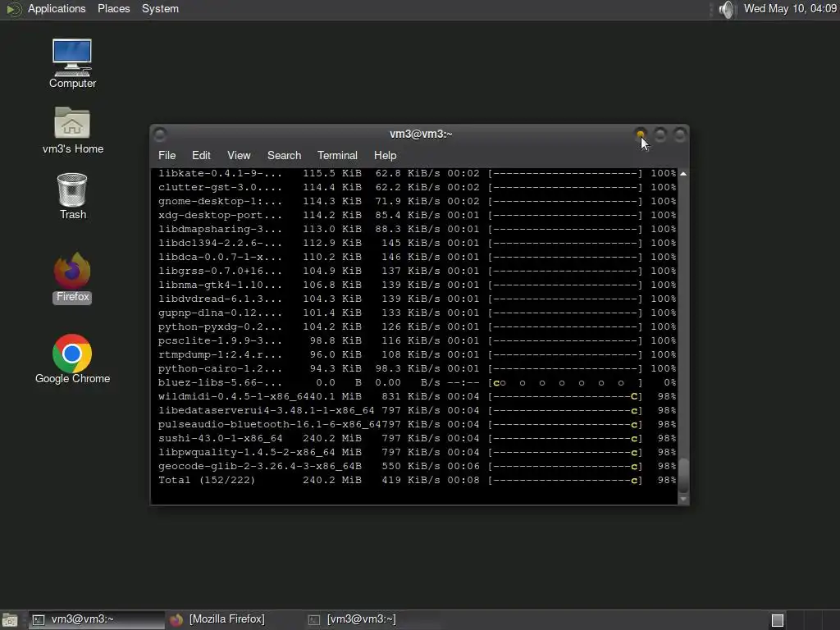Open the terminal Search menu
The height and width of the screenshot is (630, 840).
(284, 155)
